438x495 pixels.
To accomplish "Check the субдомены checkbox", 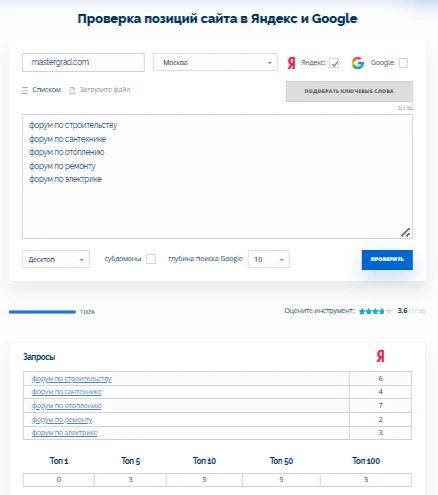I will tap(151, 259).
